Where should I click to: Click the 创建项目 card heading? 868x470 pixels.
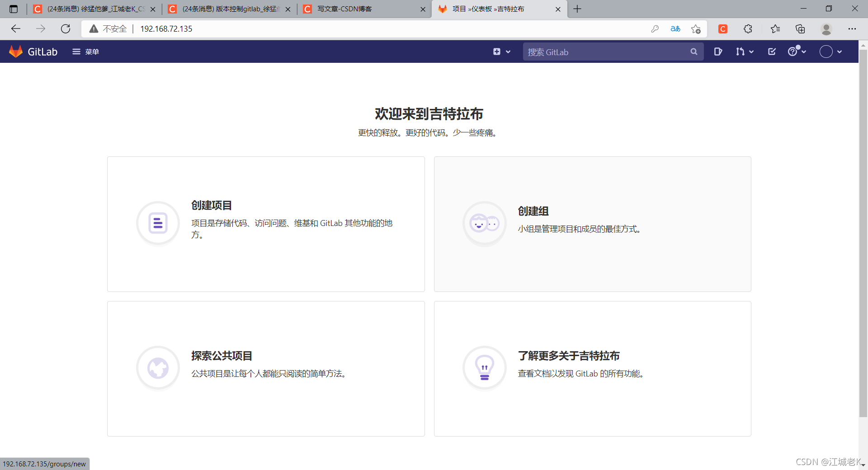(212, 205)
